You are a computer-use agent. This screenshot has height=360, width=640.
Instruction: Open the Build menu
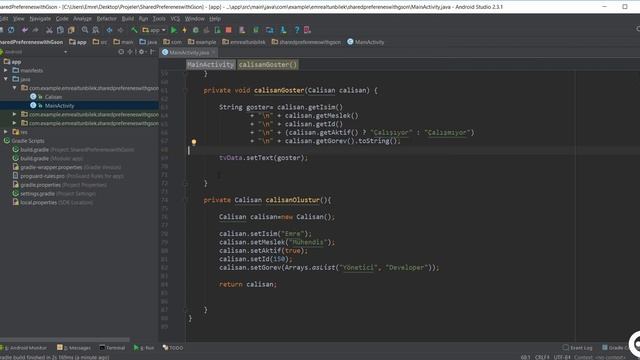click(128, 19)
